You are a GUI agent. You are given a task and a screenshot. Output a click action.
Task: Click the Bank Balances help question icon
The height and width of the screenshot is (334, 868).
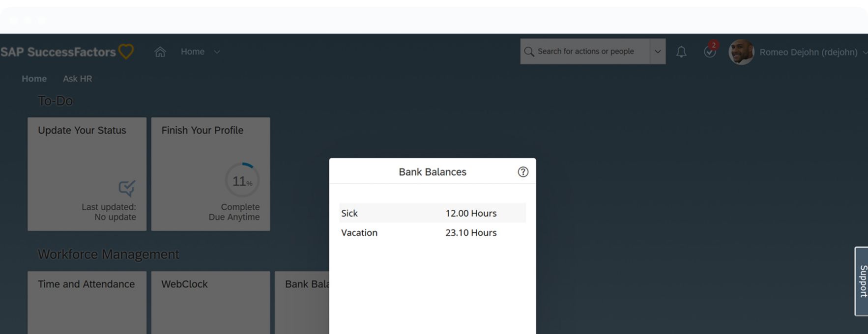pos(523,172)
